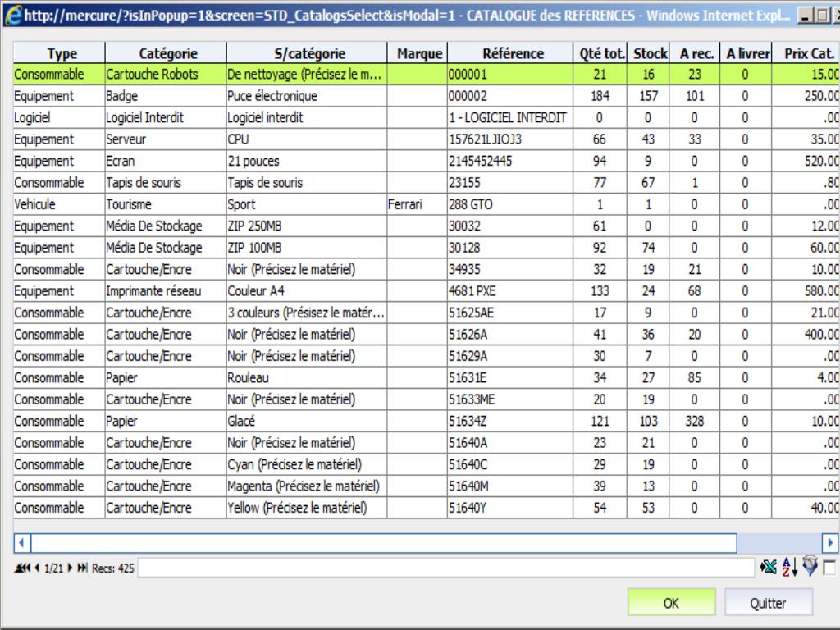
Task: Select the Imprimante réseau category cell
Action: pyautogui.click(x=166, y=291)
